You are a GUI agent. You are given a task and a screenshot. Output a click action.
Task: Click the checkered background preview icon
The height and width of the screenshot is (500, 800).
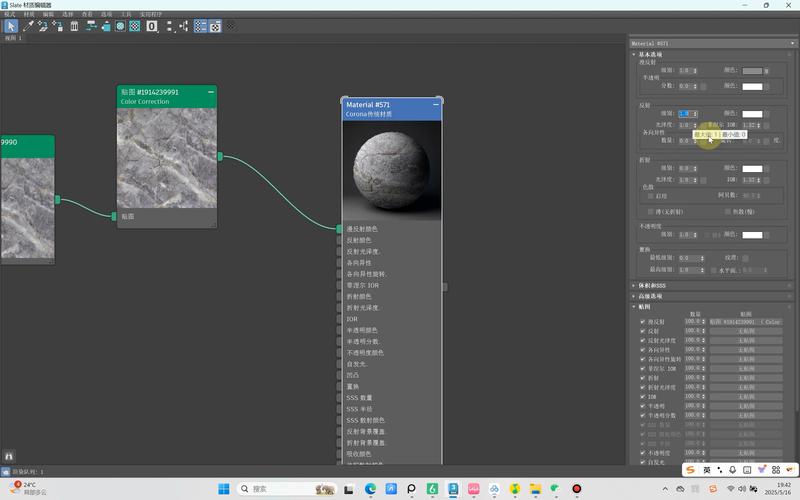(135, 26)
